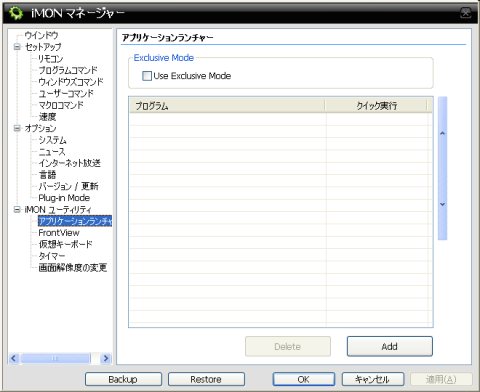
Task: Collapse the セットアップ tree node
Action: tap(17, 47)
